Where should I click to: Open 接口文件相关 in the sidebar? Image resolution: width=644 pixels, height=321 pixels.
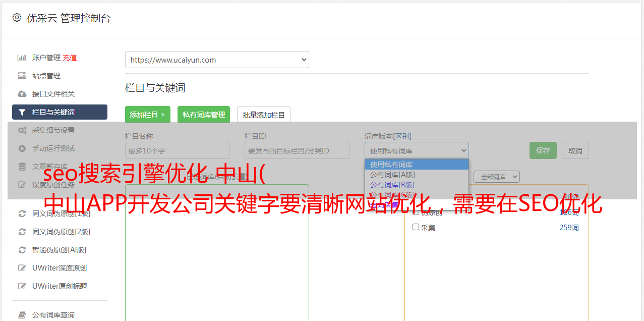point(53,94)
